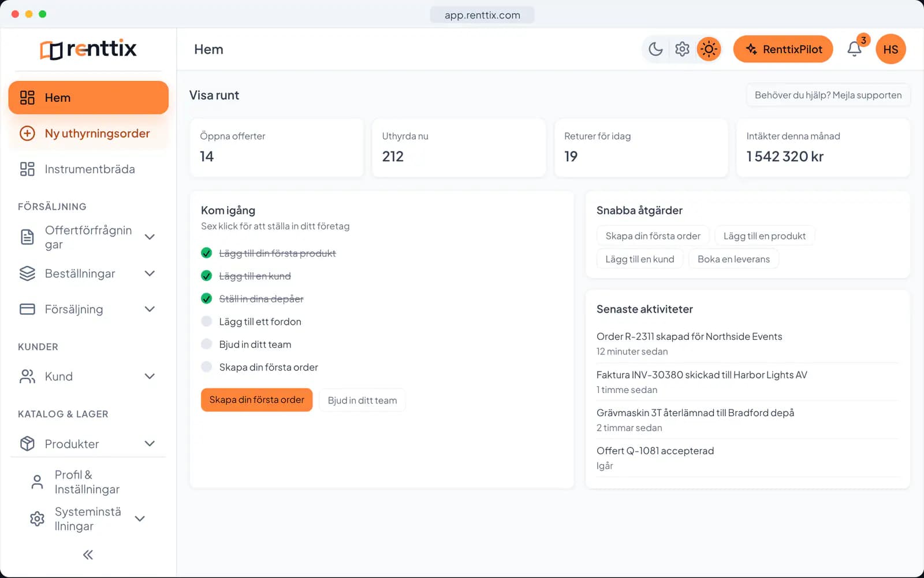Open the RenttixPilot assistant
This screenshot has height=578, width=924.
[783, 49]
